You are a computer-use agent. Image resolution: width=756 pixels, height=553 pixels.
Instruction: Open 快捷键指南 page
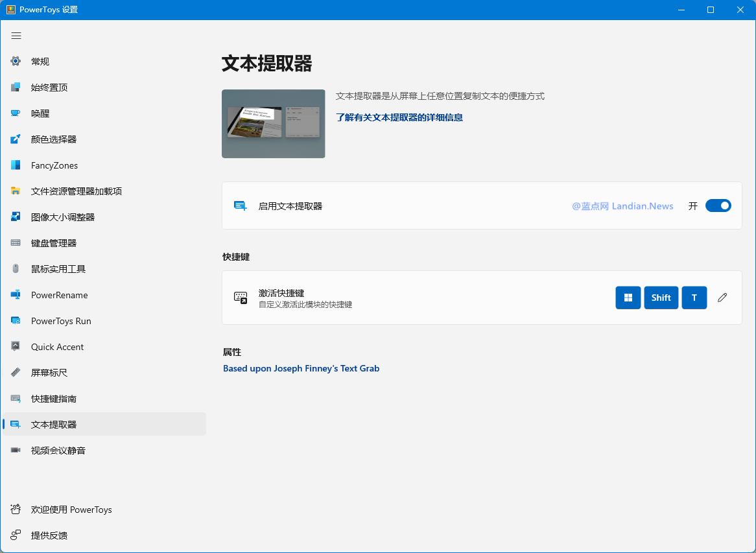point(104,399)
